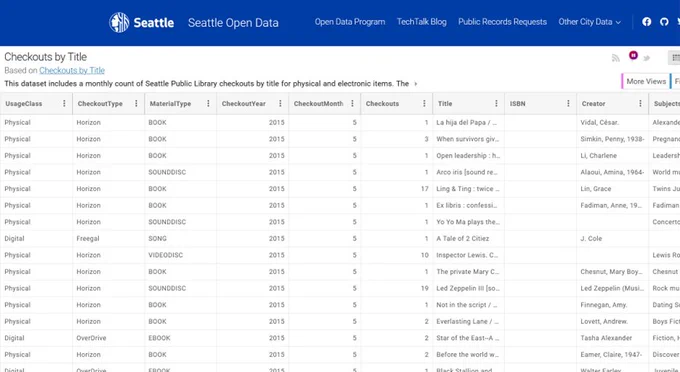Click the RSS feed icon
The height and width of the screenshot is (372, 680).
[616, 58]
